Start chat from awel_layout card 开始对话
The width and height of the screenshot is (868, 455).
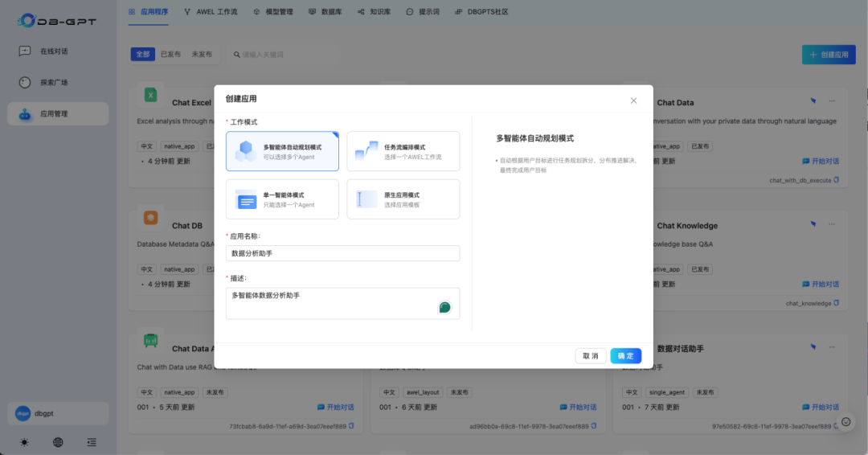tap(578, 407)
